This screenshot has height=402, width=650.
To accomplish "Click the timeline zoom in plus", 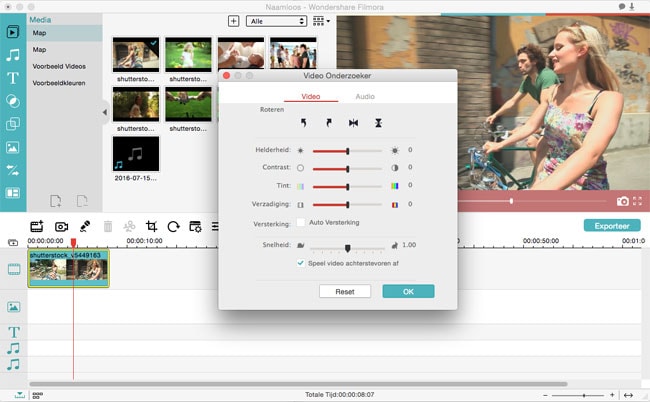I will pos(612,395).
